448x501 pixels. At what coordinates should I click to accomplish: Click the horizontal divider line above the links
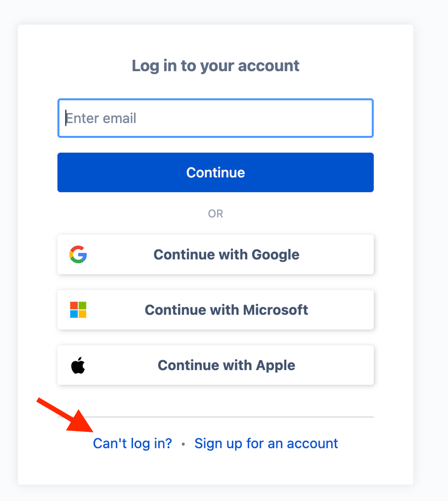coord(215,417)
